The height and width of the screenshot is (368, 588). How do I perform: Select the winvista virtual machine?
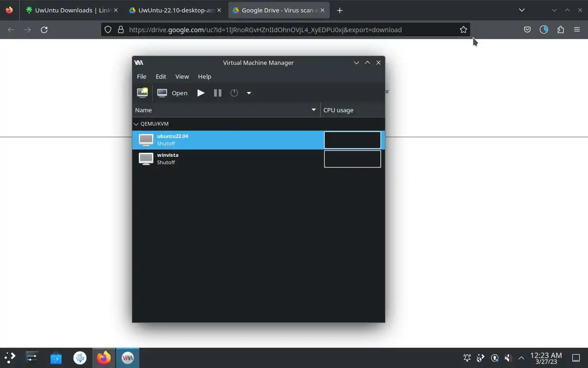coord(258,159)
